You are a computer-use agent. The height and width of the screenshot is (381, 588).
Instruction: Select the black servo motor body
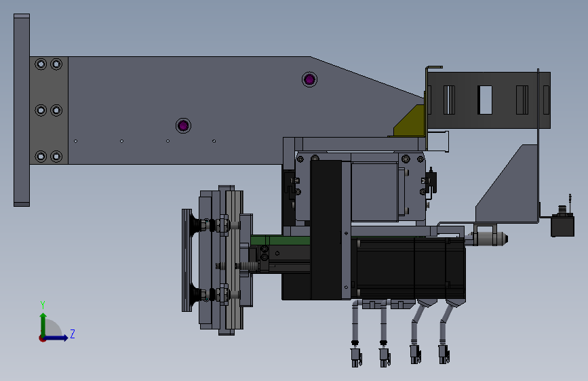point(410,268)
